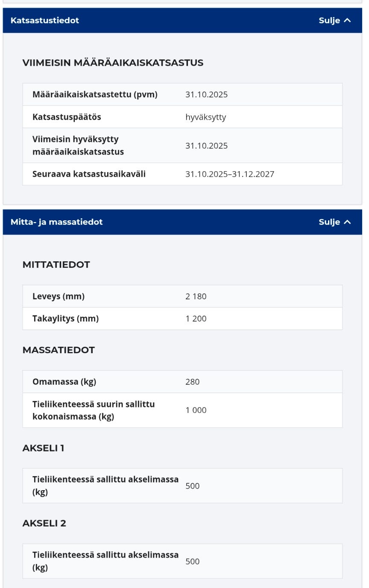Screen dimensions: 369x588
Task: Click the Viimeisin hyväksytty määräaikaiskatsastus label
Action: pos(78,146)
